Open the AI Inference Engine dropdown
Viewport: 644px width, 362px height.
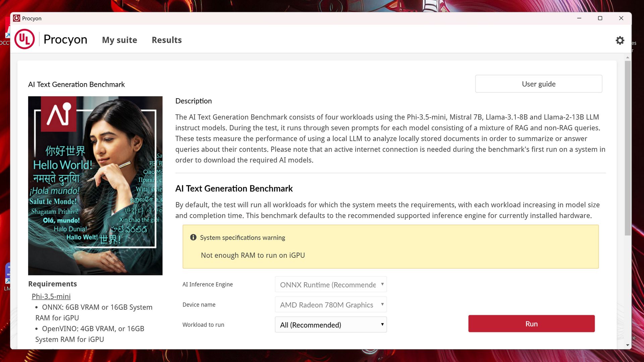[x=331, y=285]
